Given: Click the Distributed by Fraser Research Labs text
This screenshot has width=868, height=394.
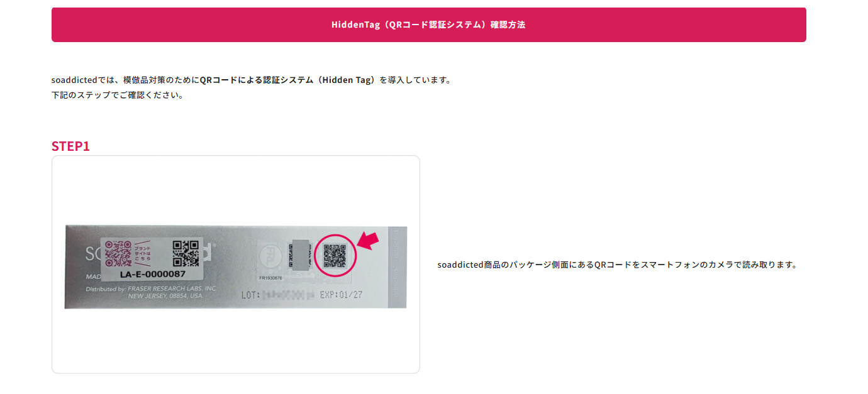Looking at the screenshot, I should (x=151, y=292).
